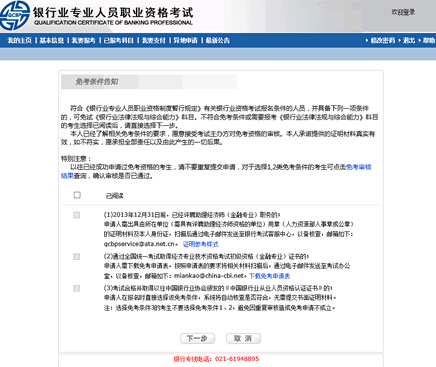Go to the 基本信息 page
Image resolution: width=436 pixels, height=367 pixels.
click(52, 41)
